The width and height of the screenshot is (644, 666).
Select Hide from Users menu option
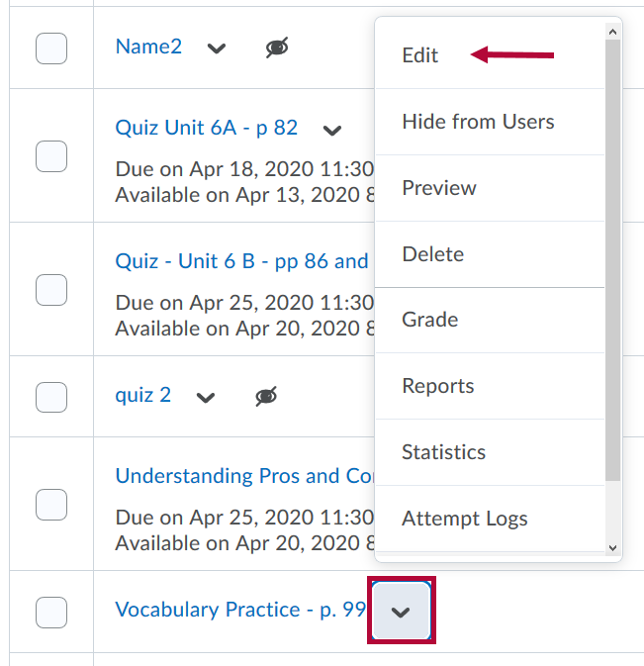pos(478,122)
